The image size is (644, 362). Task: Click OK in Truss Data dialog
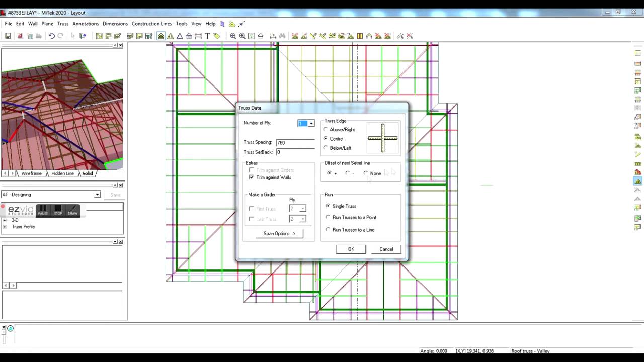351,249
